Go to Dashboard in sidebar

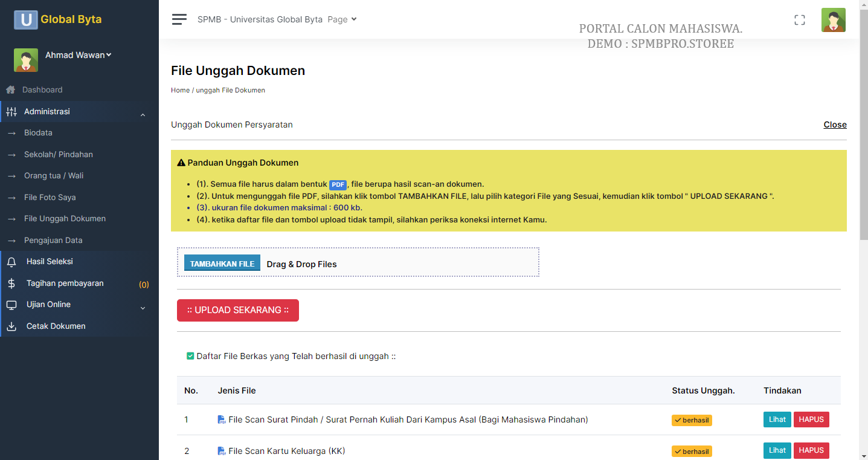tap(42, 89)
